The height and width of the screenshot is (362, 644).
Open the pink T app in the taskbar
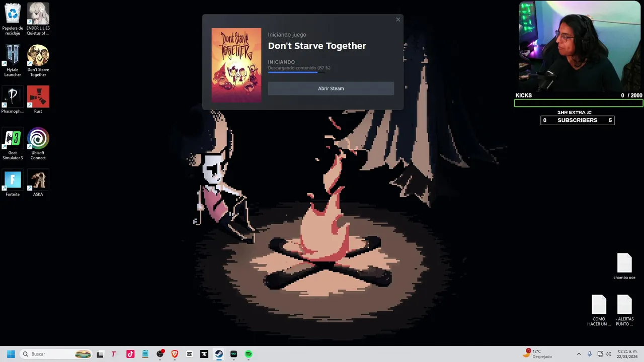[x=114, y=354]
